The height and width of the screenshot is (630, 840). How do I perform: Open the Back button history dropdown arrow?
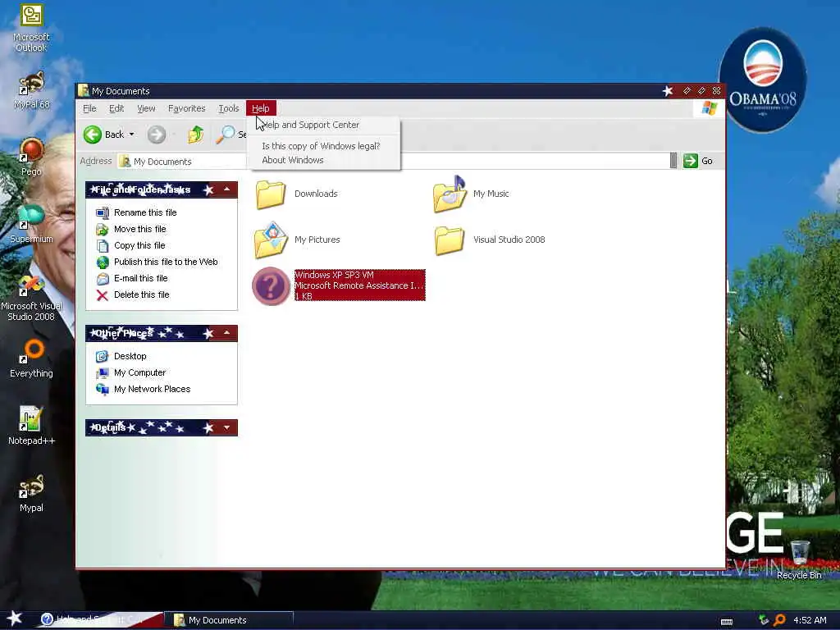[132, 135]
